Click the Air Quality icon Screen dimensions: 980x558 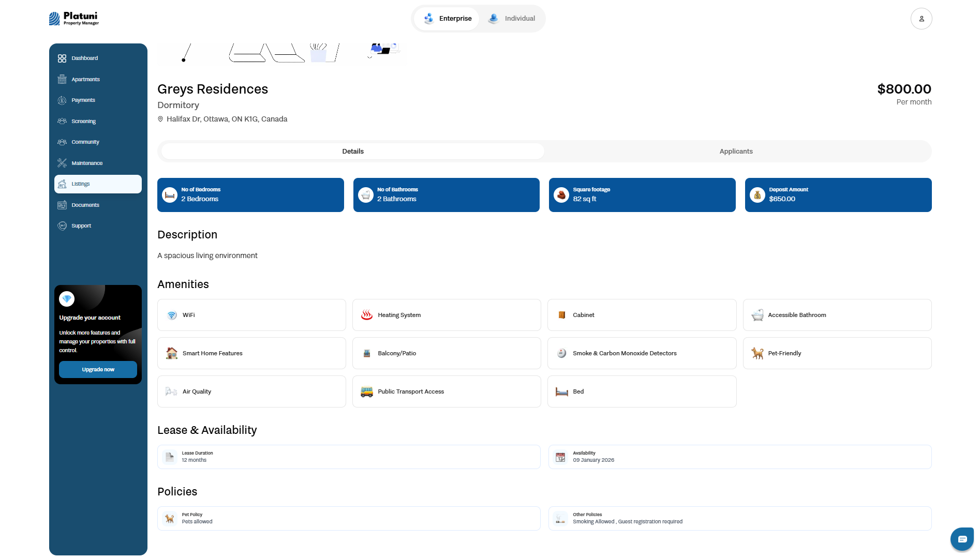(171, 391)
